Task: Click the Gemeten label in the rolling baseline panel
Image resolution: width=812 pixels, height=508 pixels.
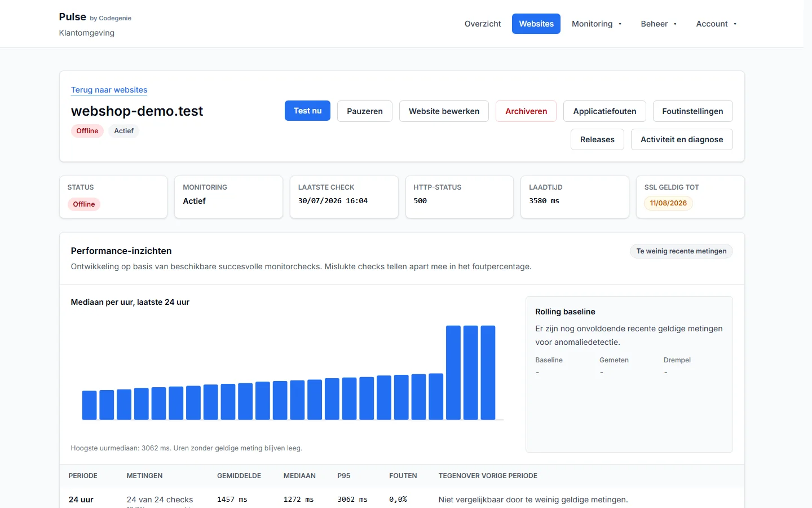Action: pos(614,360)
